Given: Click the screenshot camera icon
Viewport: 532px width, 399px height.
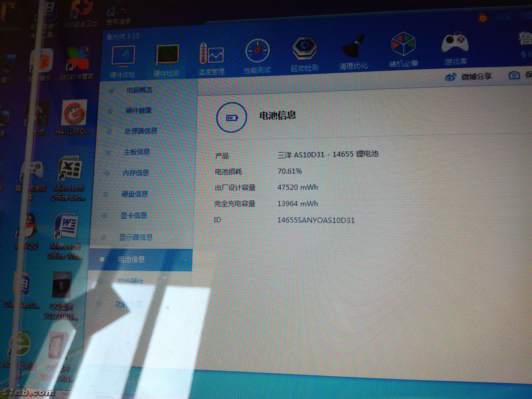Looking at the screenshot, I should click(x=514, y=75).
